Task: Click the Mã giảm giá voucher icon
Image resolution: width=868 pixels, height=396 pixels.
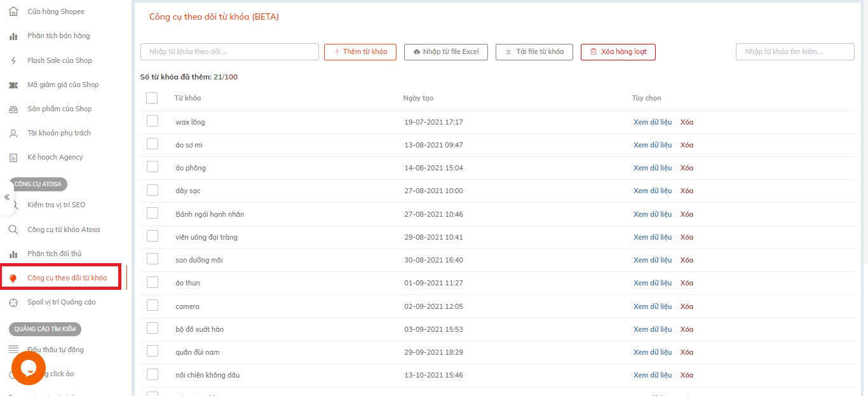Action: [x=13, y=85]
